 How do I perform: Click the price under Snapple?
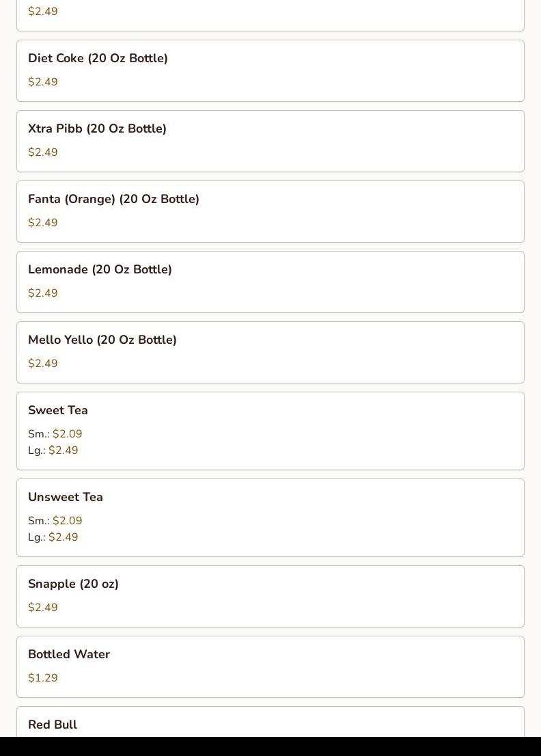click(43, 608)
